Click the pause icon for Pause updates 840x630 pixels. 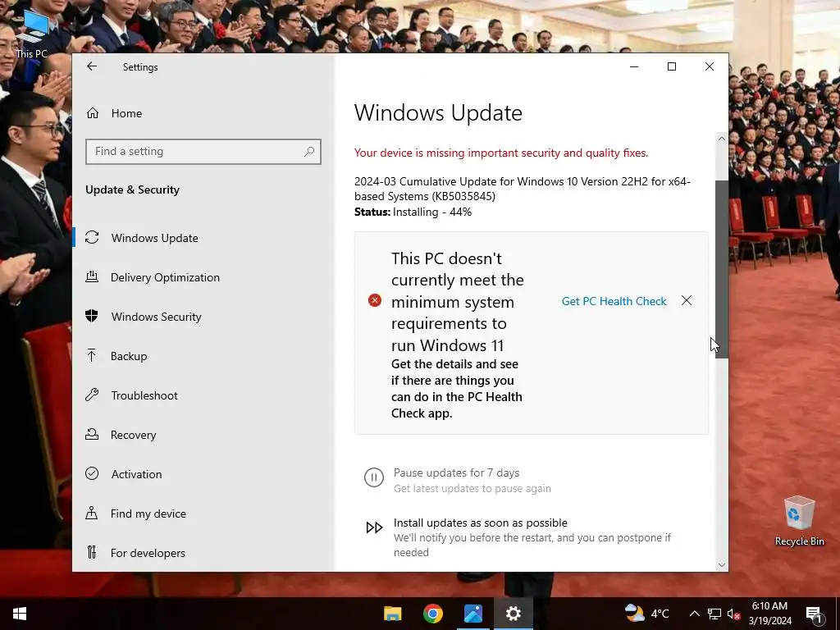tap(374, 477)
